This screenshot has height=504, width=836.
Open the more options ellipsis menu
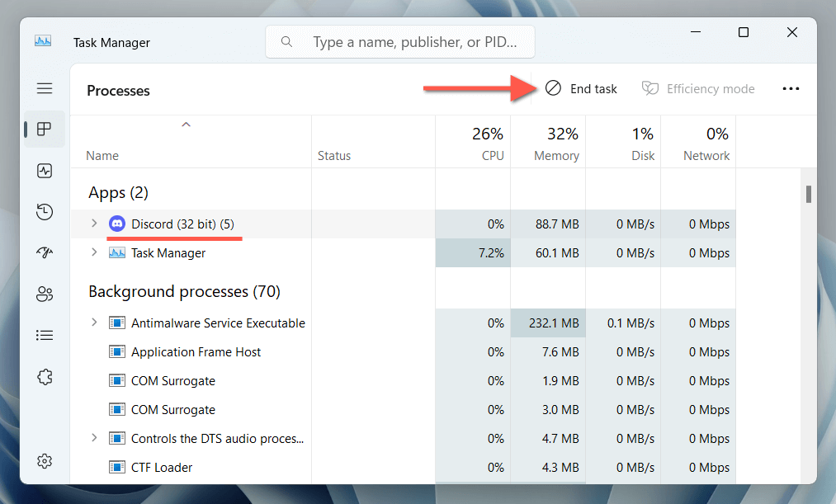point(791,89)
